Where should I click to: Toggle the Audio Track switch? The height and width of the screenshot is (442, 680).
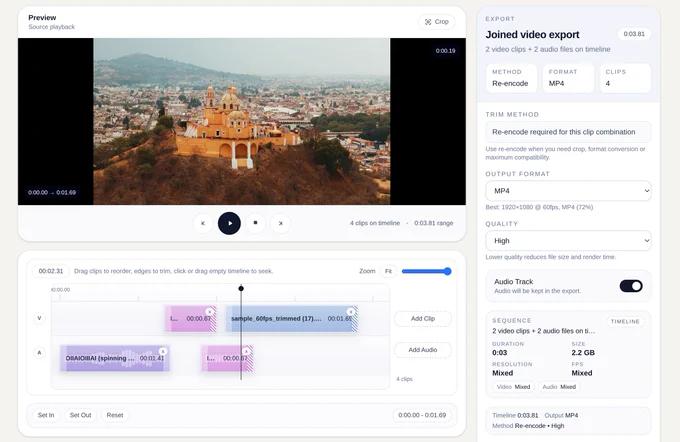631,286
